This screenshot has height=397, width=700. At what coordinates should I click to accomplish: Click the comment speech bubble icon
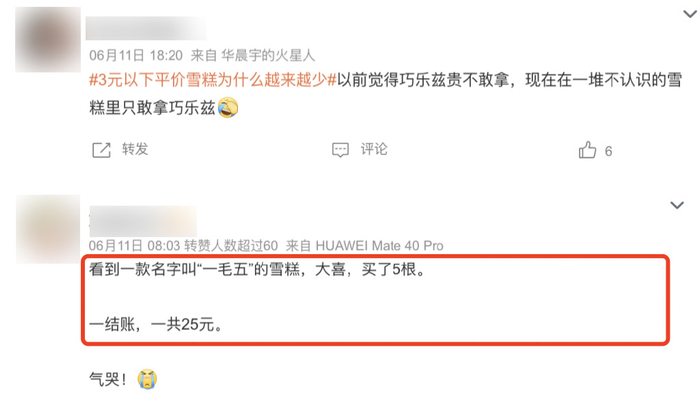tap(340, 150)
